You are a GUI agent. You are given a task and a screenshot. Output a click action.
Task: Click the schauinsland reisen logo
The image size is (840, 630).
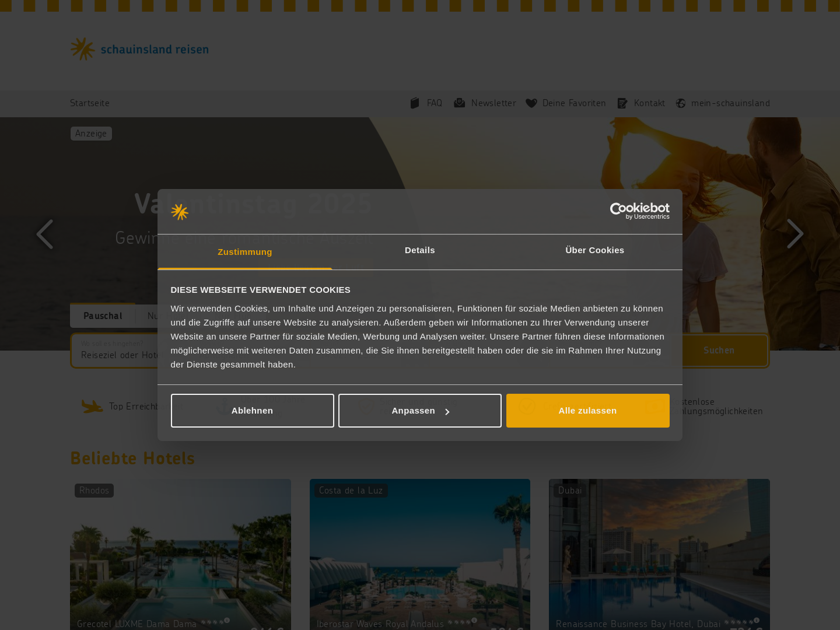click(x=139, y=50)
